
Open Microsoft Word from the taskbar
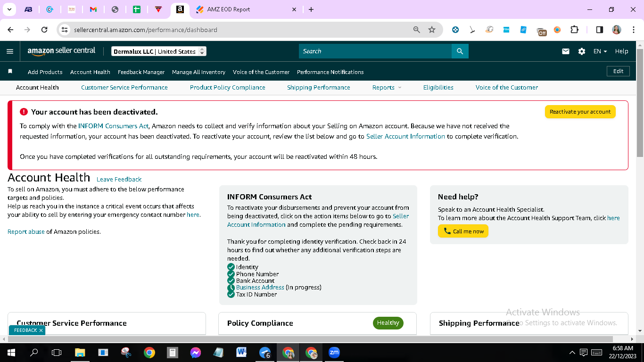[242, 352]
